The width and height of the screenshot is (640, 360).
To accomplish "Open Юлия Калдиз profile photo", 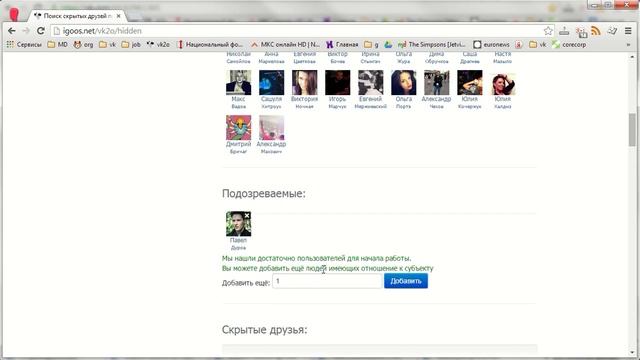I will 503,83.
